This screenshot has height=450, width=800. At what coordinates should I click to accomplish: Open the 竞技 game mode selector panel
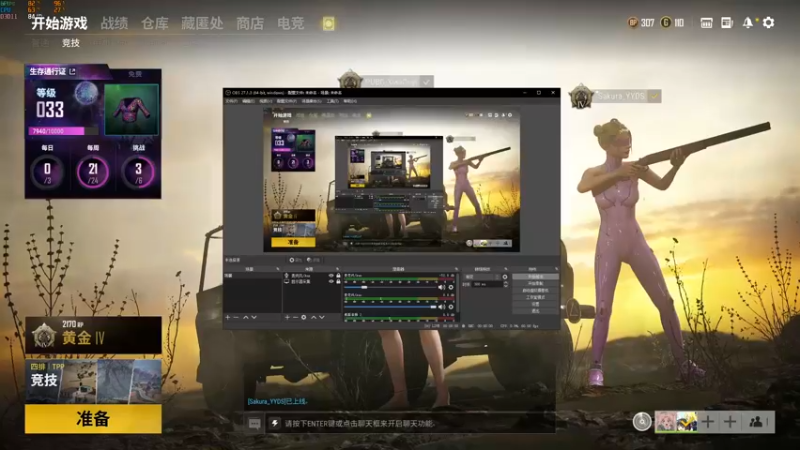(93, 381)
